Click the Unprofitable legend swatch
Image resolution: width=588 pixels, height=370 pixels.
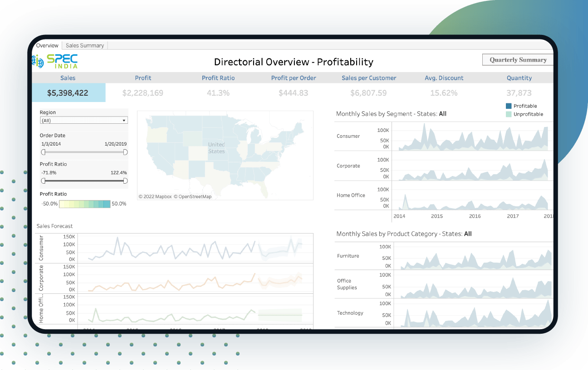508,114
